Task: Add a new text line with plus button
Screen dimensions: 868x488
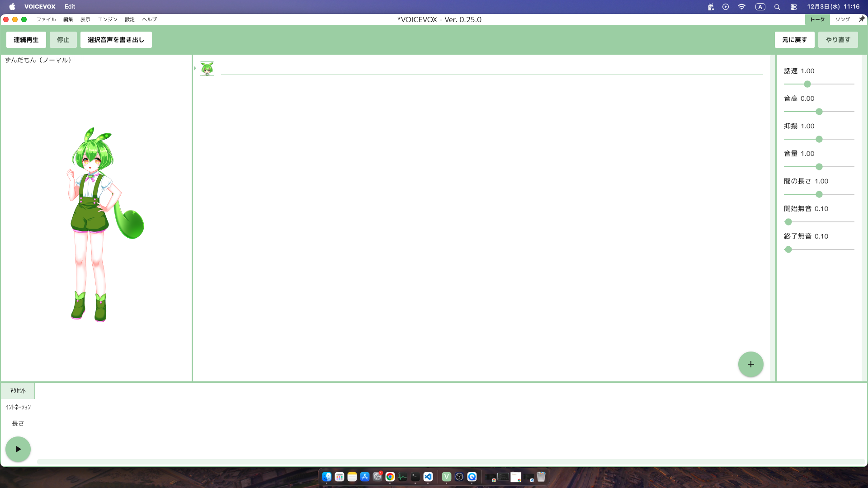Action: tap(750, 364)
